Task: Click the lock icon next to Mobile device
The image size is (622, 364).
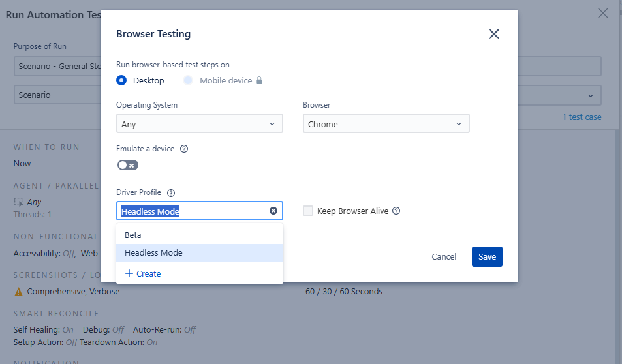Action: 259,81
